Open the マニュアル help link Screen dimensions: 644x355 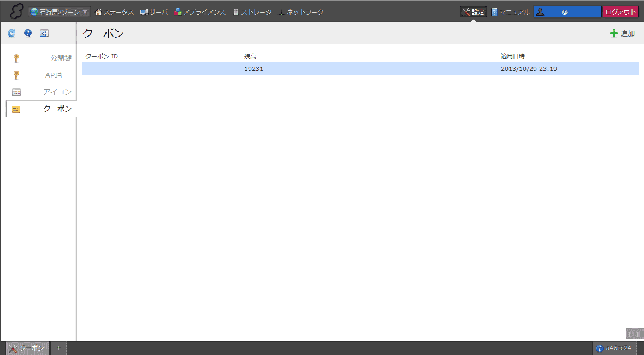point(511,12)
